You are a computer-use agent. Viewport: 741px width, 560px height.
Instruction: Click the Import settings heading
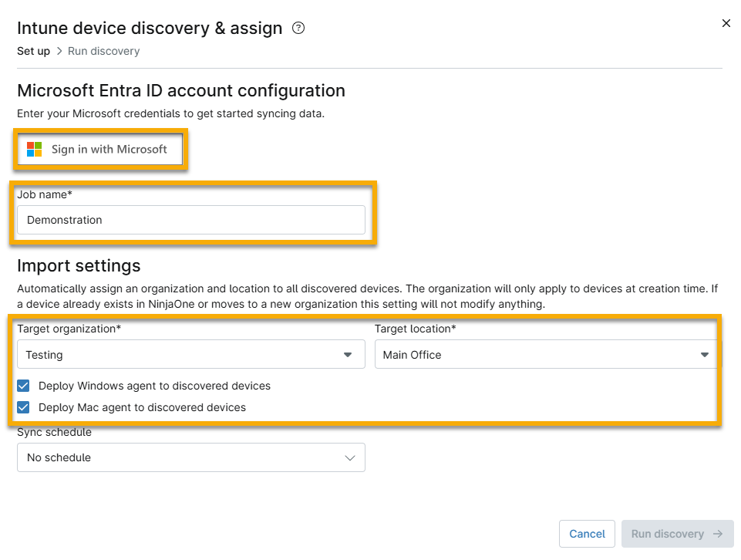[x=79, y=265]
